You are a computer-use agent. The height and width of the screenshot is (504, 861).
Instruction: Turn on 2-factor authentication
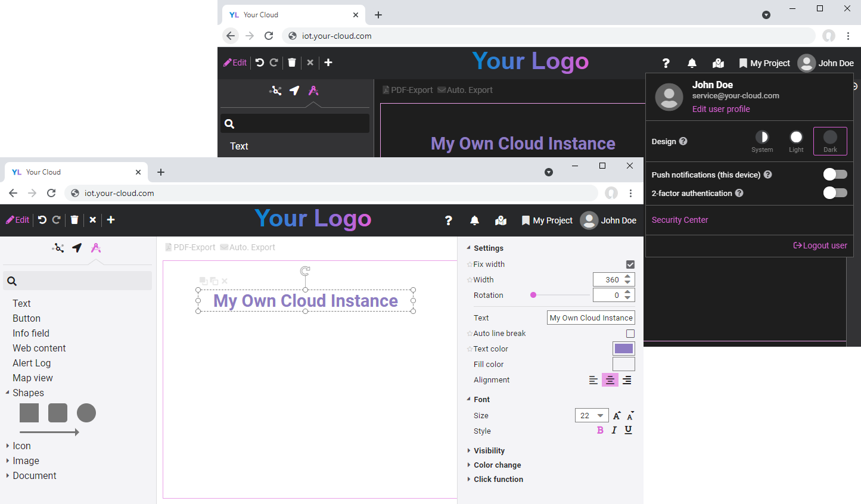835,193
